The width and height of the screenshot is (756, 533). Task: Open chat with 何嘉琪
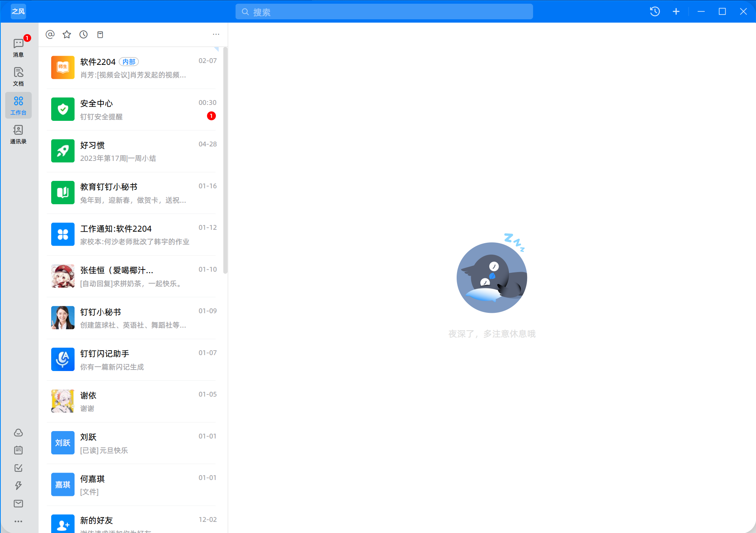[x=132, y=485]
